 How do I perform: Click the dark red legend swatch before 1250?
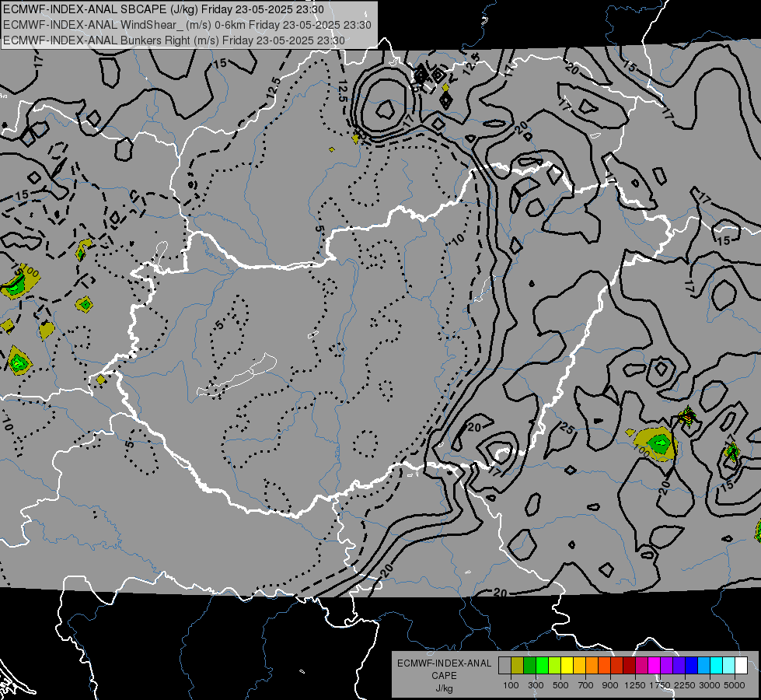click(629, 666)
